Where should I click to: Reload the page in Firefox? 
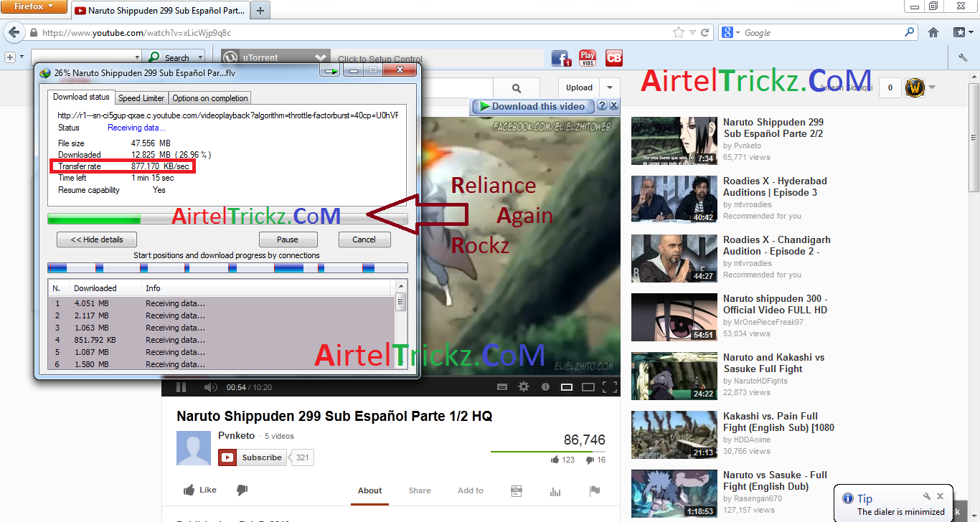705,32
